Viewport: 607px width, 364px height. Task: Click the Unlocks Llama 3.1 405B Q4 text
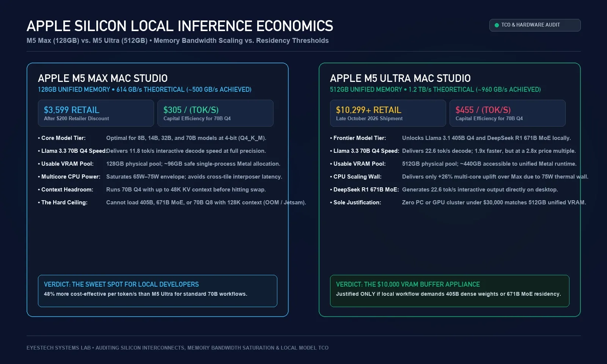[x=486, y=138]
